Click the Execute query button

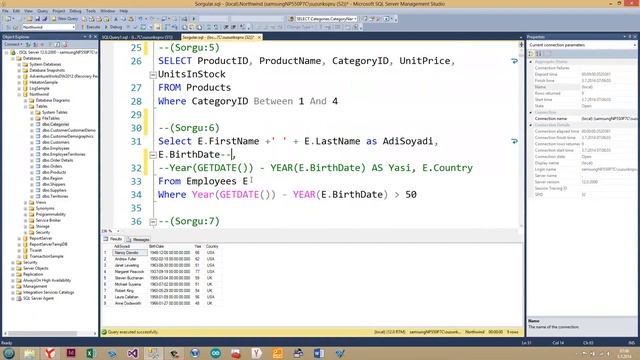90,27
